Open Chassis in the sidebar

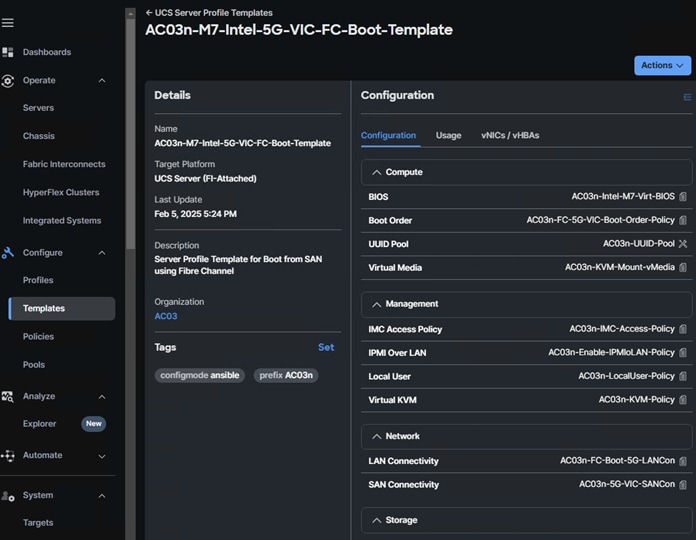coord(39,136)
